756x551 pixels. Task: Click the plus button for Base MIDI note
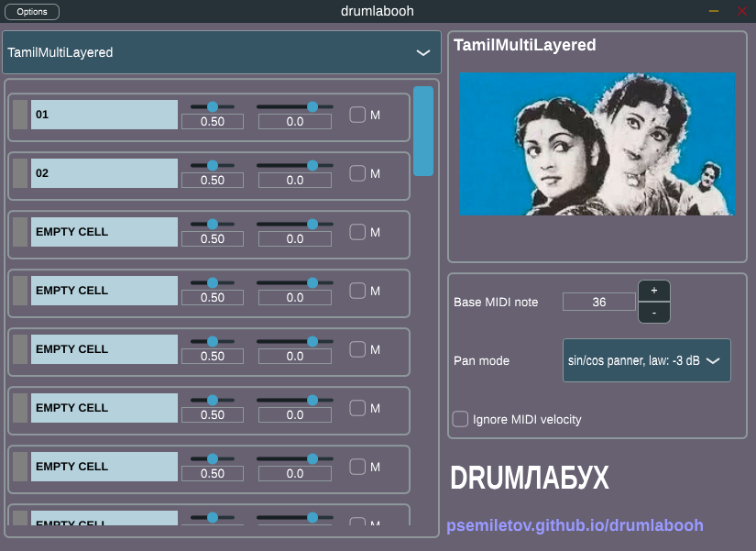pos(653,291)
